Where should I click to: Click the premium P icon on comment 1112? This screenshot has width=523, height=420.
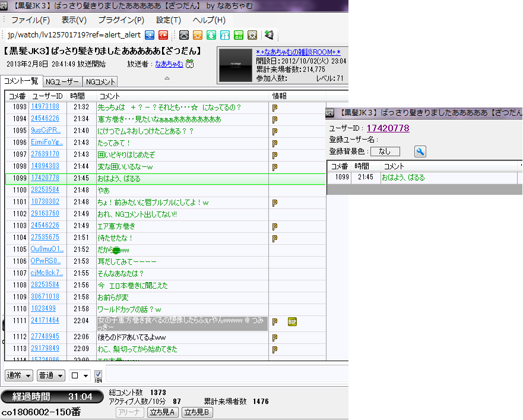coord(275,338)
